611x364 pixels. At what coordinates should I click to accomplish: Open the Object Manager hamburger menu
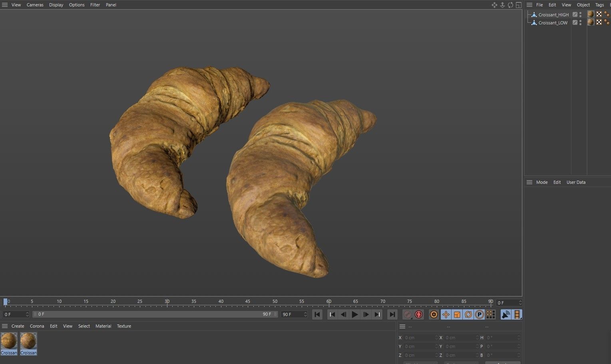(x=529, y=5)
